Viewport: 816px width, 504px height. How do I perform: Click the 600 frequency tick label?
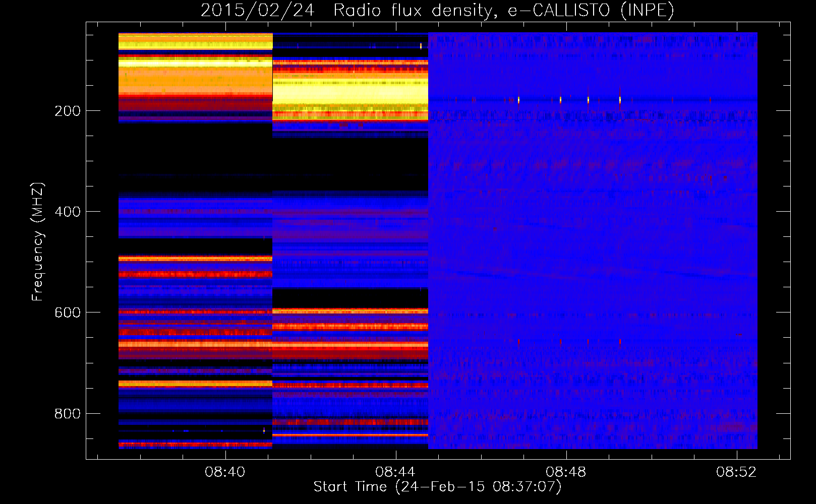(x=68, y=312)
